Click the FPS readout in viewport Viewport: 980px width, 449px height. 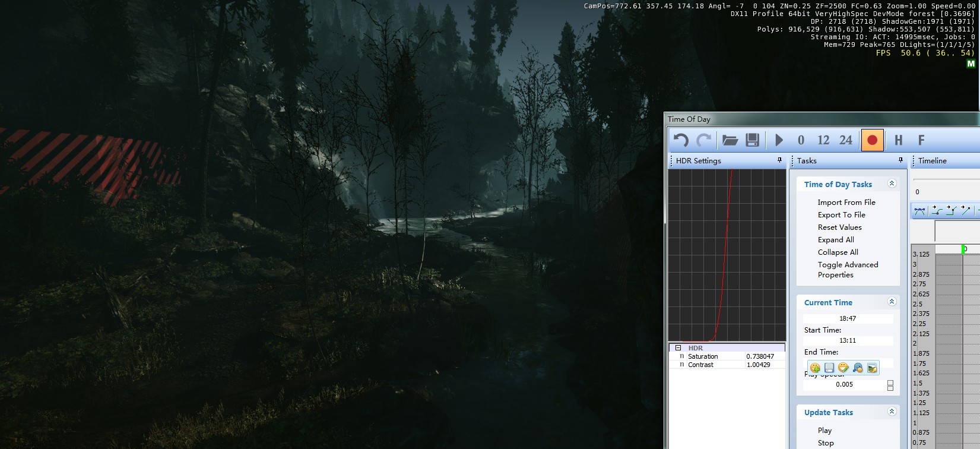point(925,53)
